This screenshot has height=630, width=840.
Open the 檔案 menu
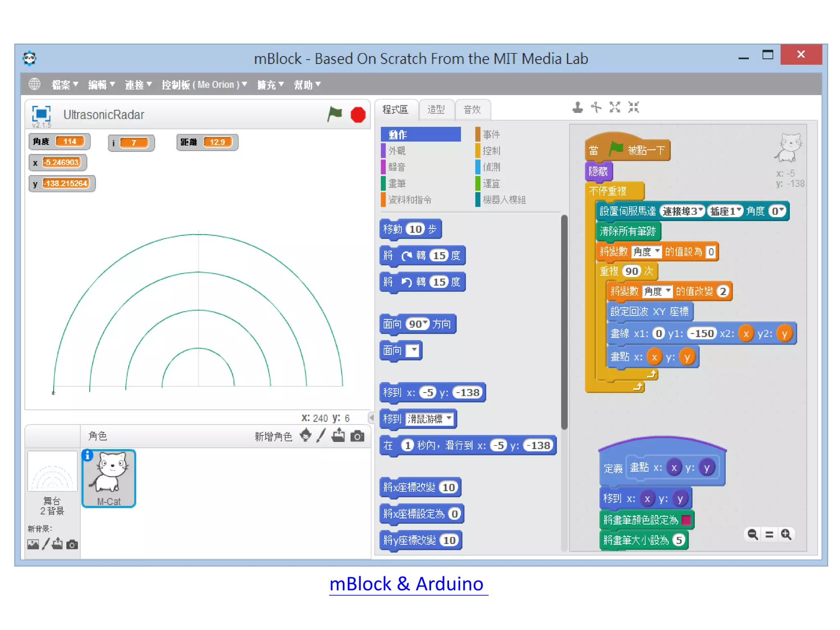point(64,84)
